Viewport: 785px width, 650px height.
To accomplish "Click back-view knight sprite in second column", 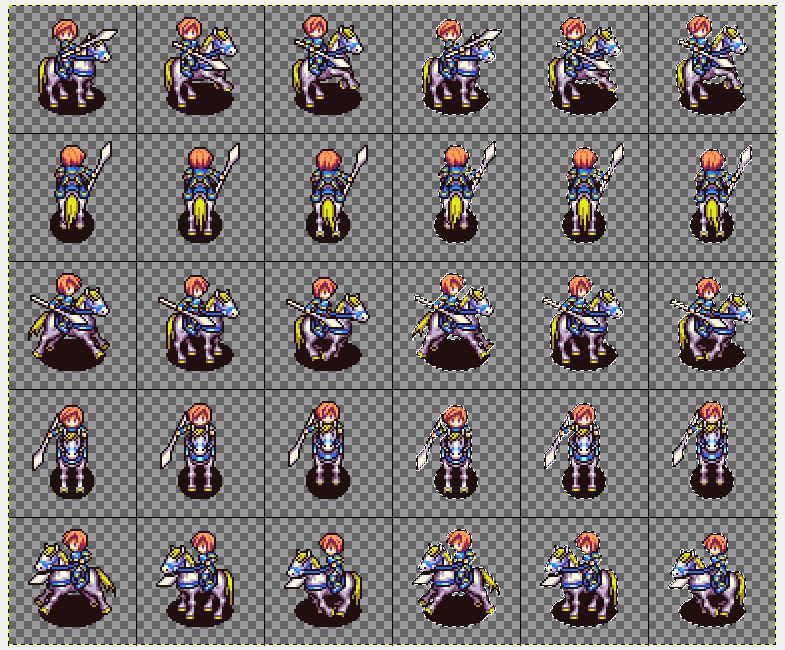I will coord(208,193).
